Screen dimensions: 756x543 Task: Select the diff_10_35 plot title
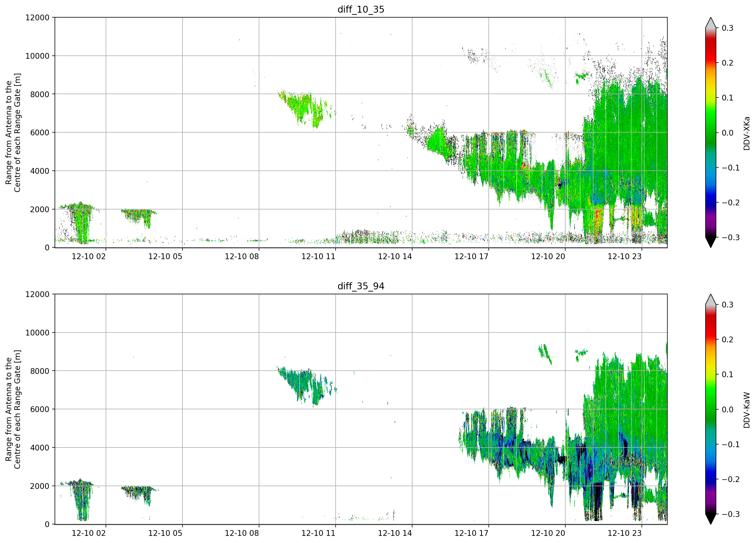coord(361,9)
